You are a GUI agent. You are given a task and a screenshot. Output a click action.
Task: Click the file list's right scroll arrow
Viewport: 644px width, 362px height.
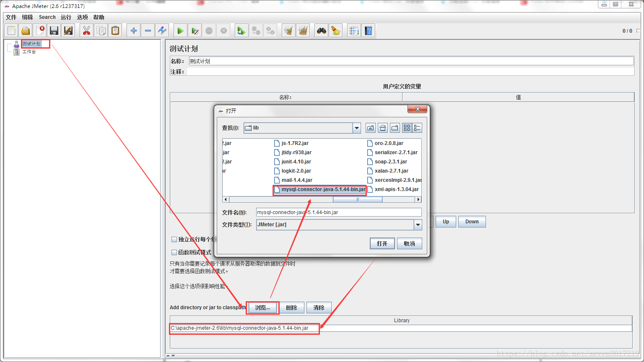click(418, 200)
